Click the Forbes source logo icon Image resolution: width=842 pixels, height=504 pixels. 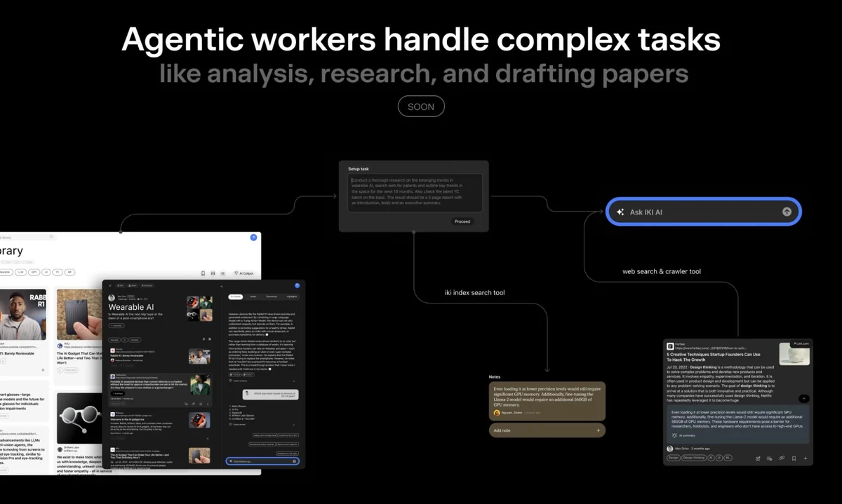click(x=670, y=346)
